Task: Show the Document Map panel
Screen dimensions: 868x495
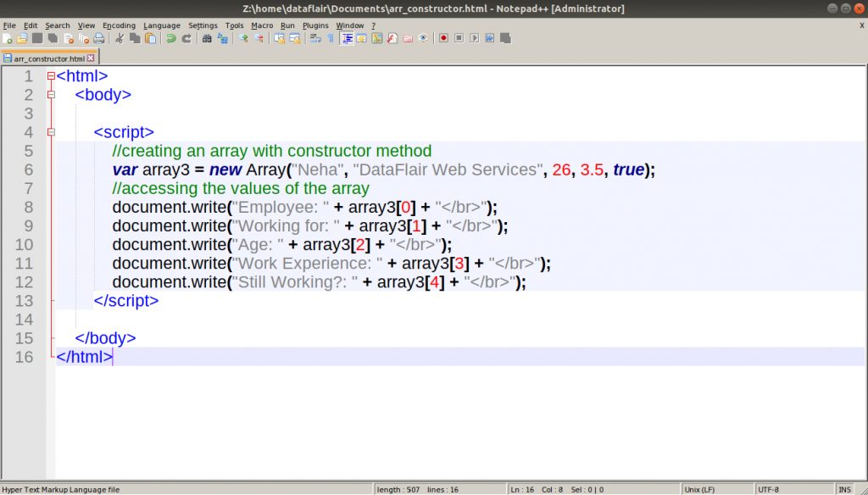Action: [376, 38]
